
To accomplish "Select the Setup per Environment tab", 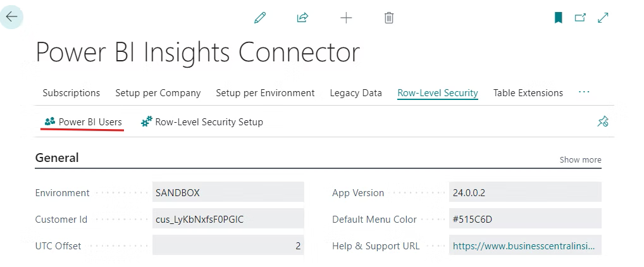I will pyautogui.click(x=265, y=93).
